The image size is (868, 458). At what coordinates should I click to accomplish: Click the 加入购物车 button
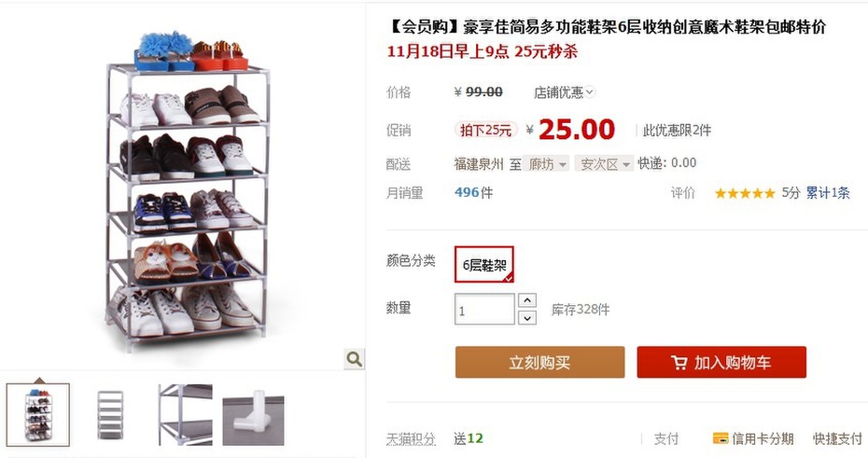point(721,362)
